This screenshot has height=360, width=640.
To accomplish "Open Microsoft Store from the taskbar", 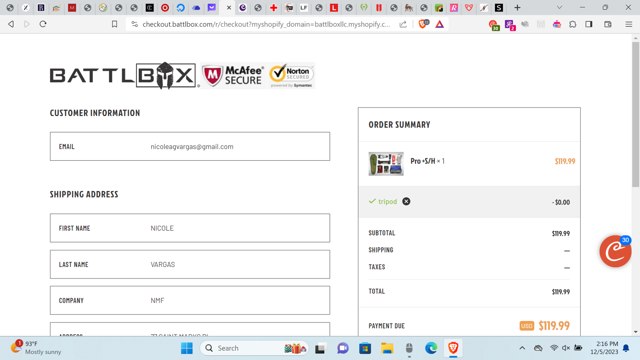I will (365, 348).
